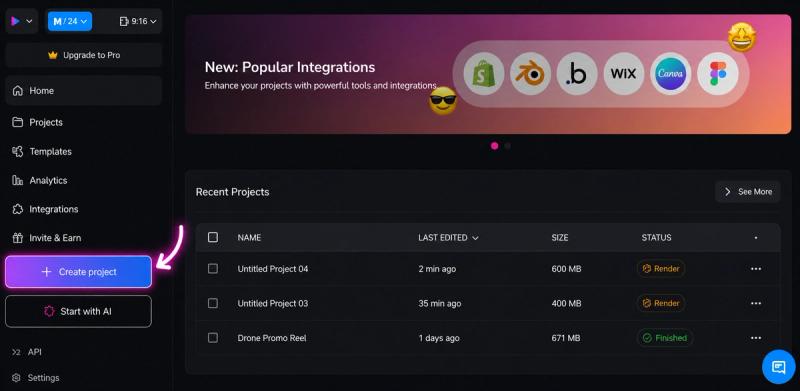This screenshot has width=800, height=391.
Task: Open the Canva integration icon
Action: point(670,74)
